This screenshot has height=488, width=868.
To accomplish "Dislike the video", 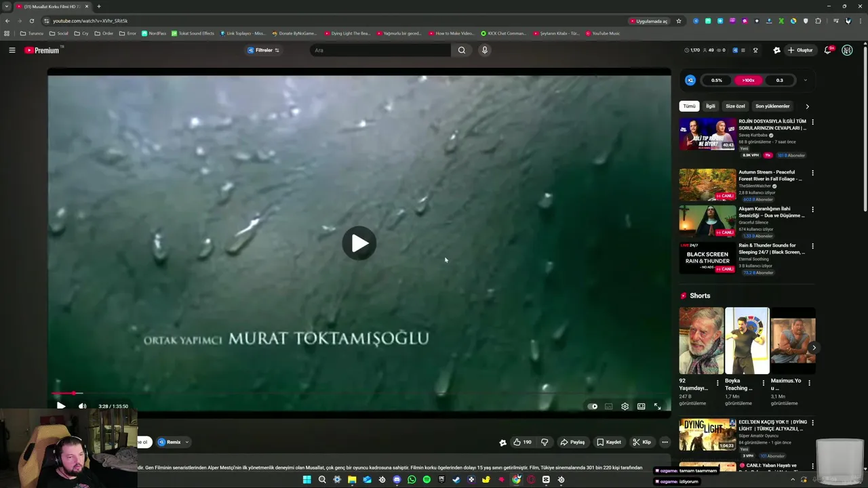I will 545,442.
